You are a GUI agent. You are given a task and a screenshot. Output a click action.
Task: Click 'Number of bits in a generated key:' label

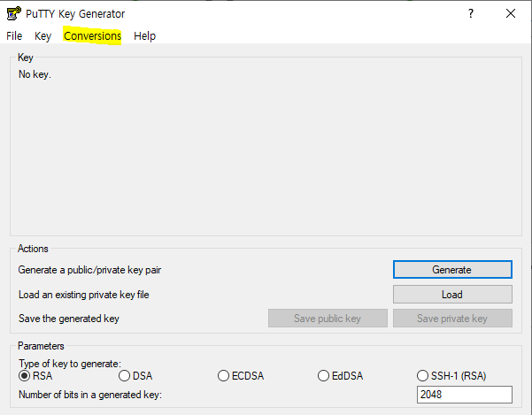(90, 395)
